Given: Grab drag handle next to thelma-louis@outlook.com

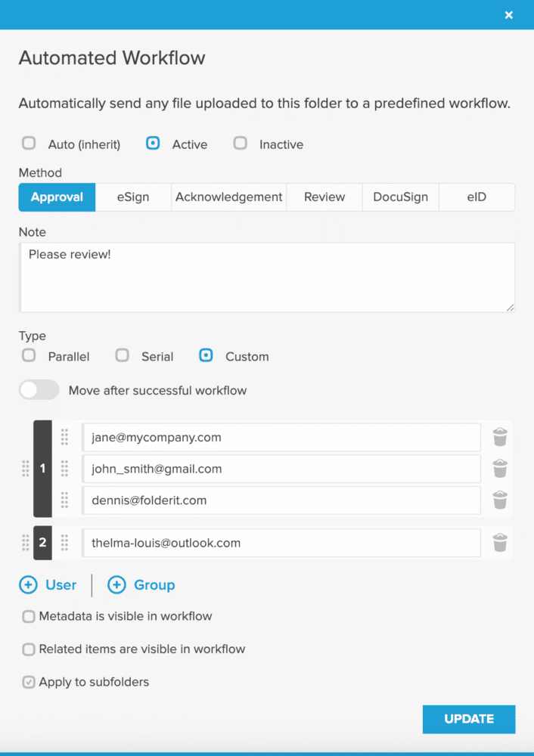Looking at the screenshot, I should coord(64,543).
